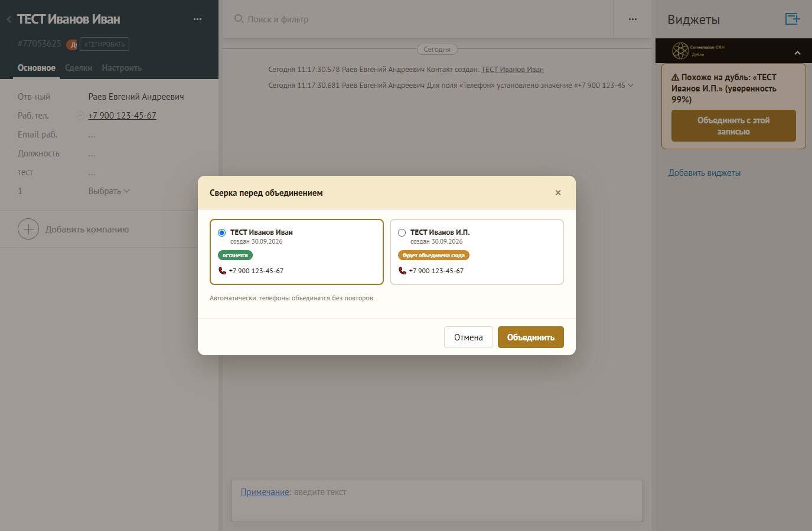This screenshot has width=812, height=531.
Task: Open three-dot menu beside contact name
Action: (197, 19)
